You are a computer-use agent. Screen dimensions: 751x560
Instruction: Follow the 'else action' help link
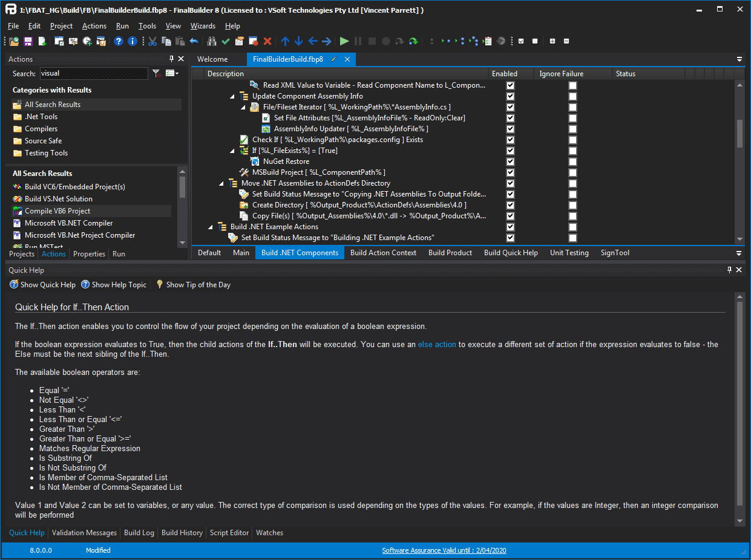[437, 344]
